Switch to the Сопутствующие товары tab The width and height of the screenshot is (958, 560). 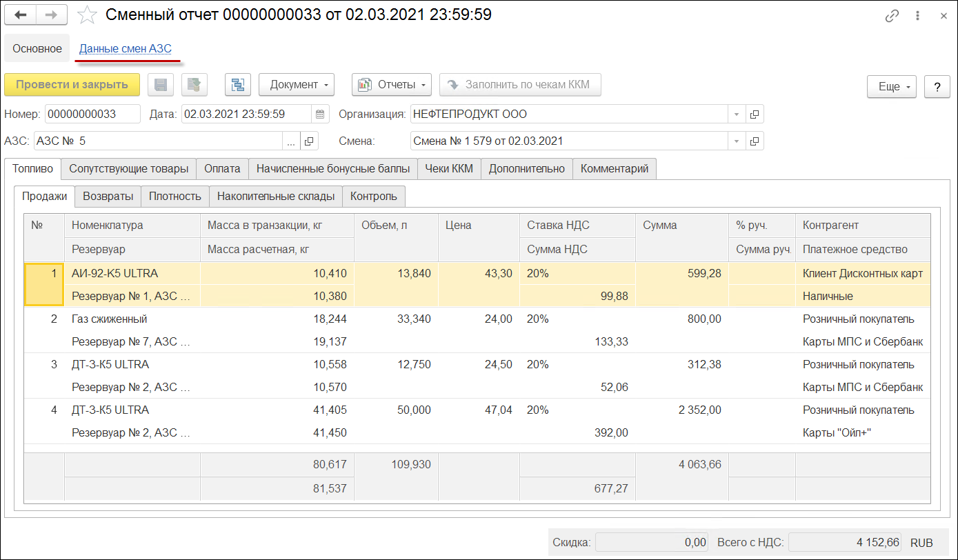click(x=128, y=169)
